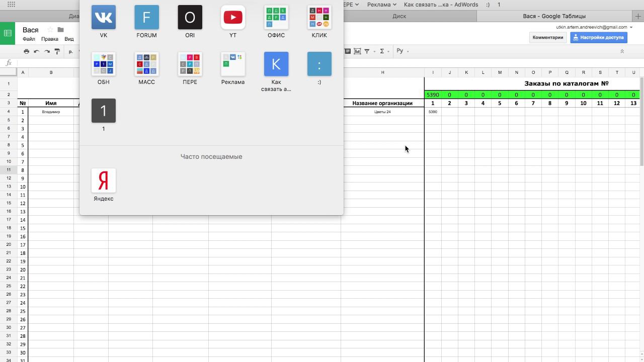644x362 pixels.
Task: Move spreadsheet using the folder icon
Action: (60, 30)
